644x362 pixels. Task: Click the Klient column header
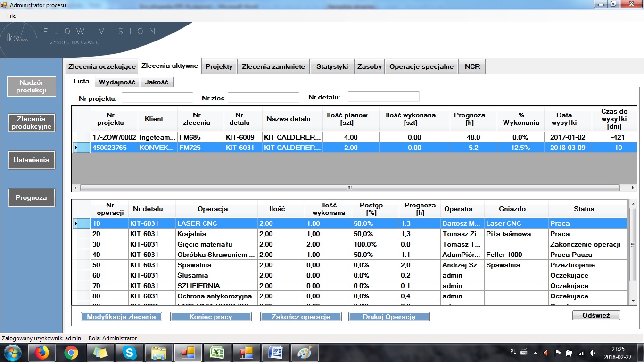tap(157, 119)
